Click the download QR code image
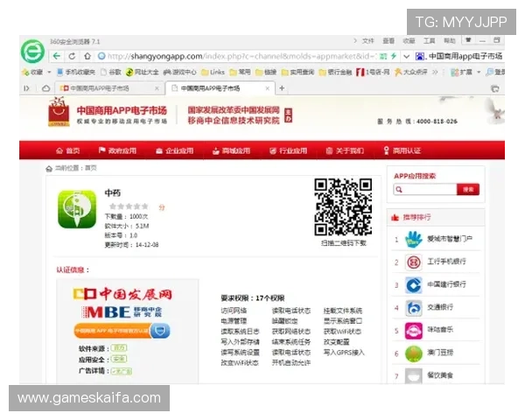The image size is (525, 420). (x=343, y=207)
